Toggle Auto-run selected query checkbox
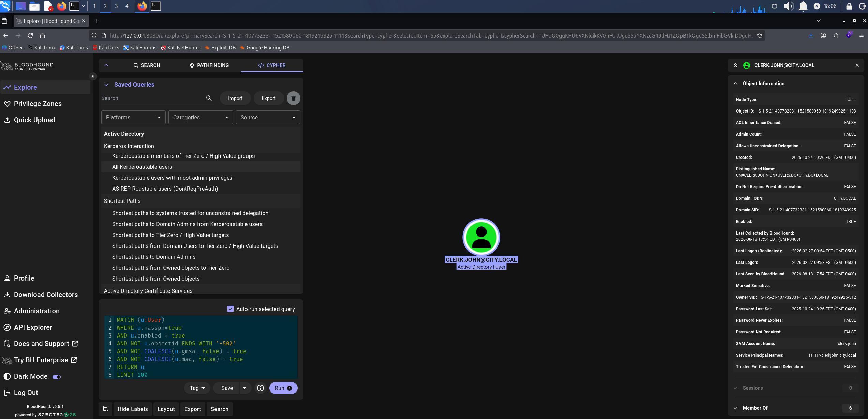The image size is (868, 419). [x=230, y=309]
